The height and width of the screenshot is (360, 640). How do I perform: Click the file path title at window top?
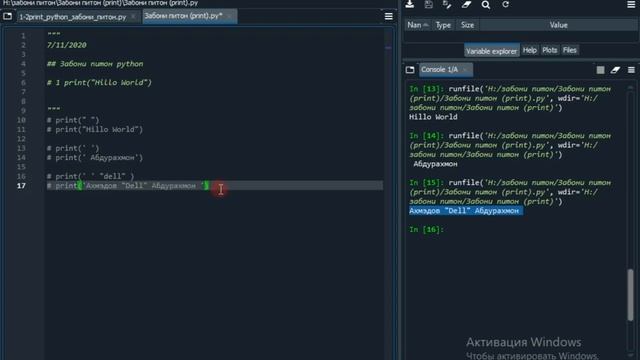[100, 3]
